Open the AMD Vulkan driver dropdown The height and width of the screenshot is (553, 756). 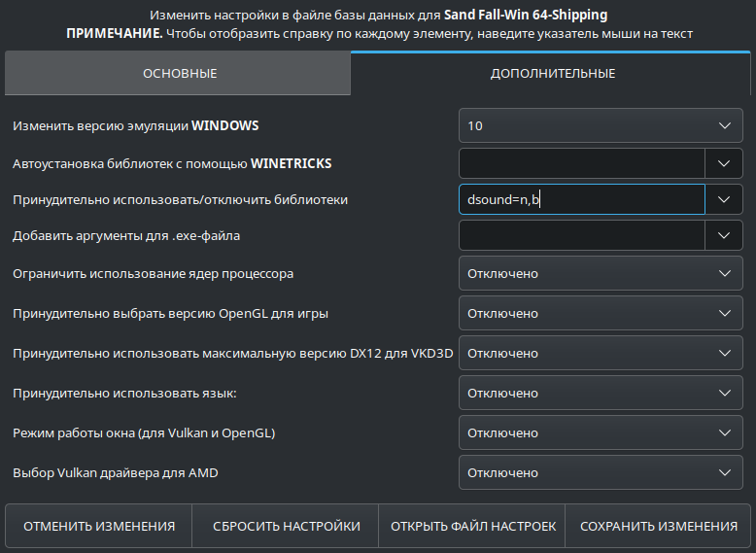point(601,472)
